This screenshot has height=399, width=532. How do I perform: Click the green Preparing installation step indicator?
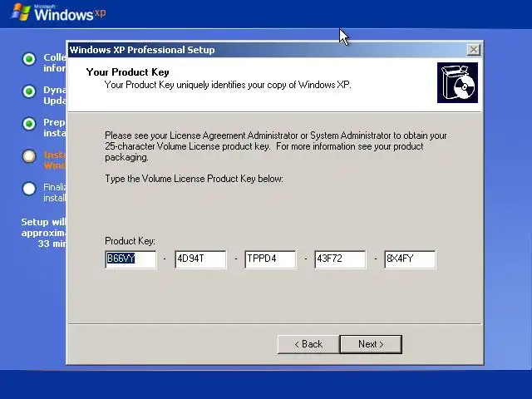point(29,124)
